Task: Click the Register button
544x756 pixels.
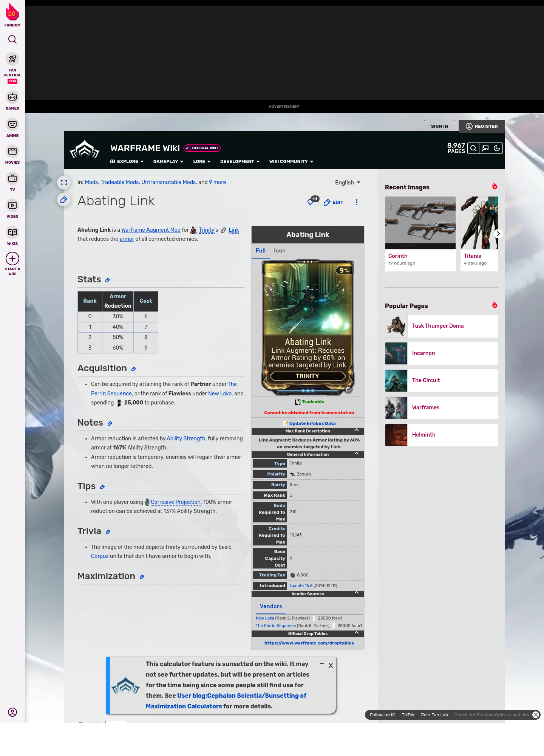Action: pyautogui.click(x=482, y=126)
